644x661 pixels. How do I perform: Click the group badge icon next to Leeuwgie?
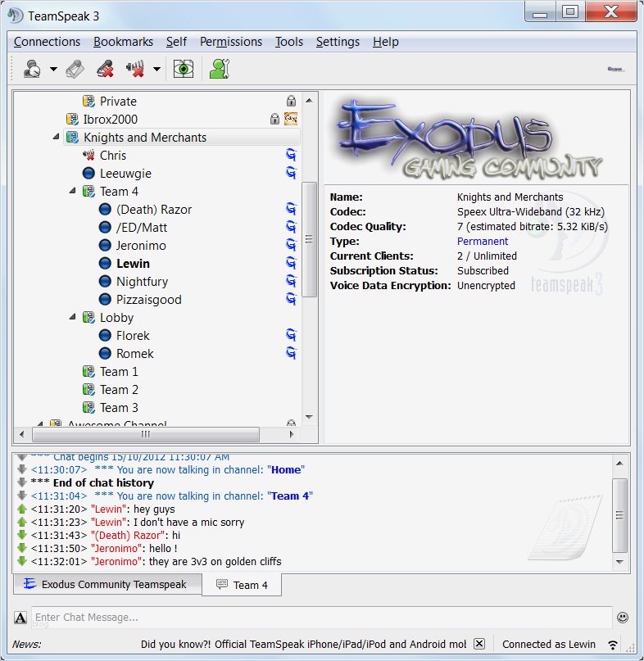pyautogui.click(x=291, y=173)
